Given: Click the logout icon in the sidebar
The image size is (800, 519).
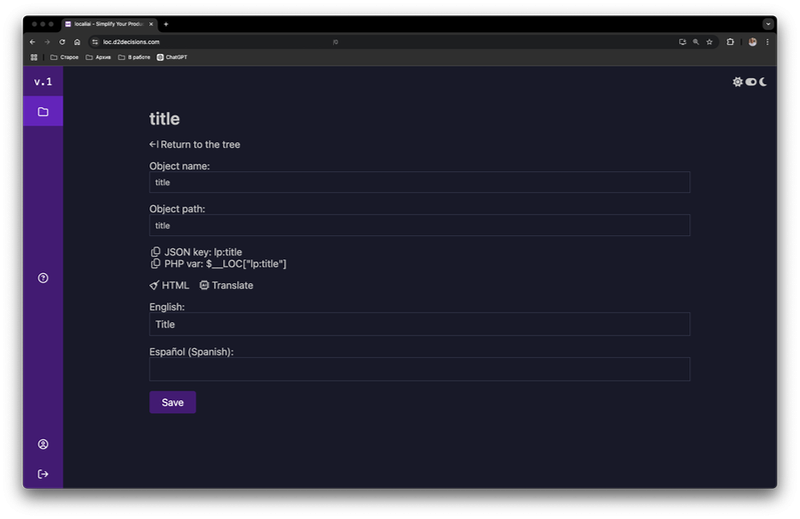Looking at the screenshot, I should [43, 474].
